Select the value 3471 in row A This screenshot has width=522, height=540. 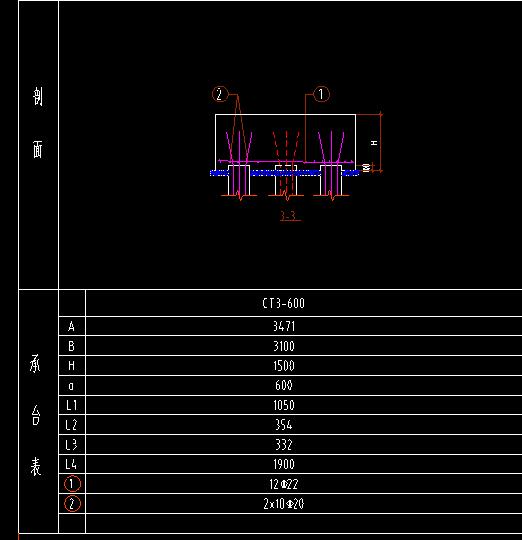point(284,326)
